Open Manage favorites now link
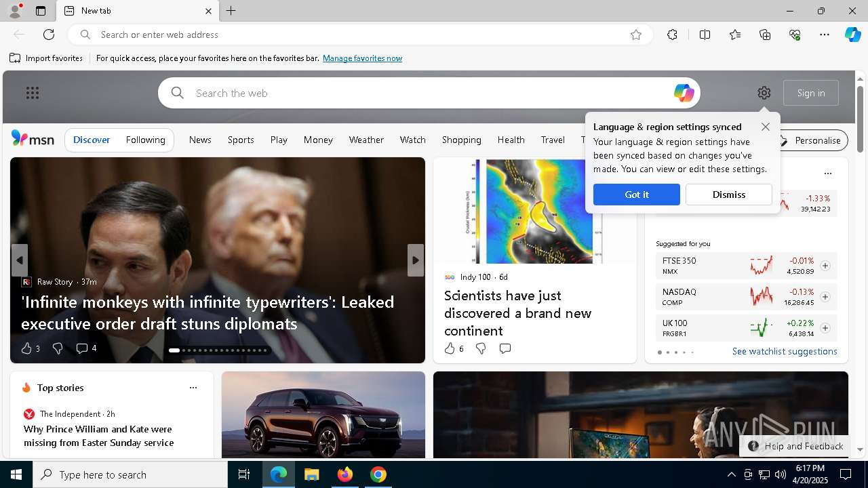Viewport: 868px width, 488px height. coord(362,58)
